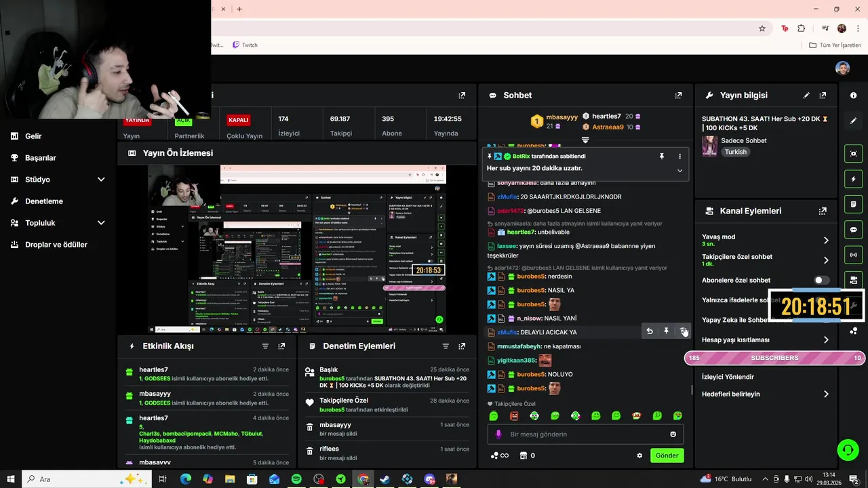
Task: Pop out the Yayın bilgisi panel
Action: pyautogui.click(x=823, y=96)
